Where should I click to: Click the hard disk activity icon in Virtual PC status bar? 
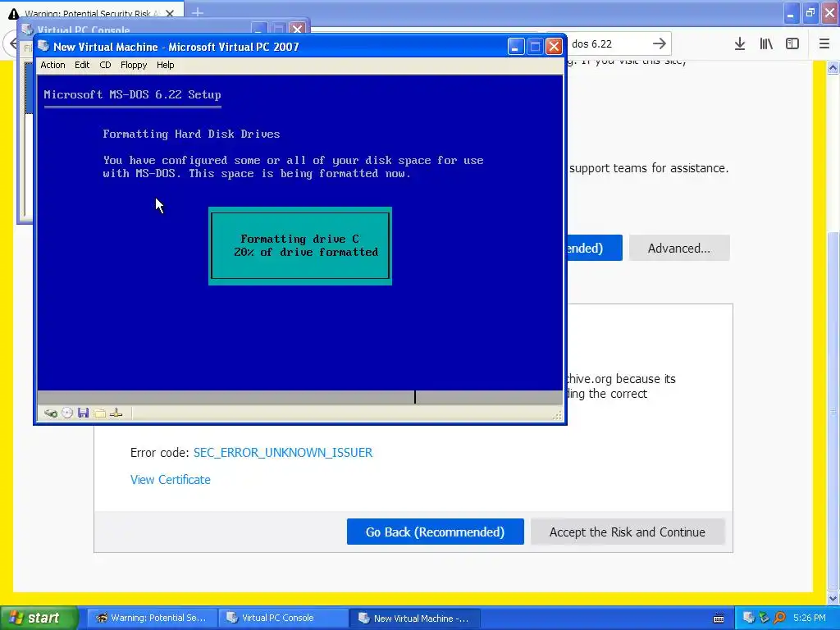coord(51,413)
